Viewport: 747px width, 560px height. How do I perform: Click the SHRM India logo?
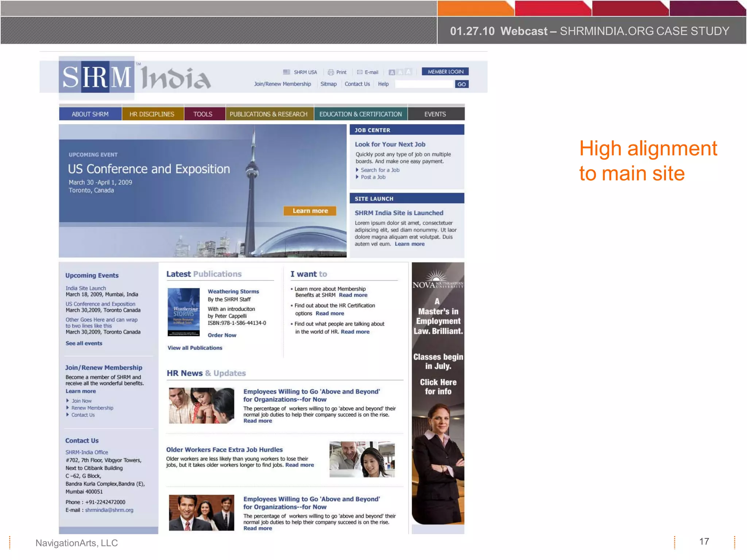click(135, 78)
